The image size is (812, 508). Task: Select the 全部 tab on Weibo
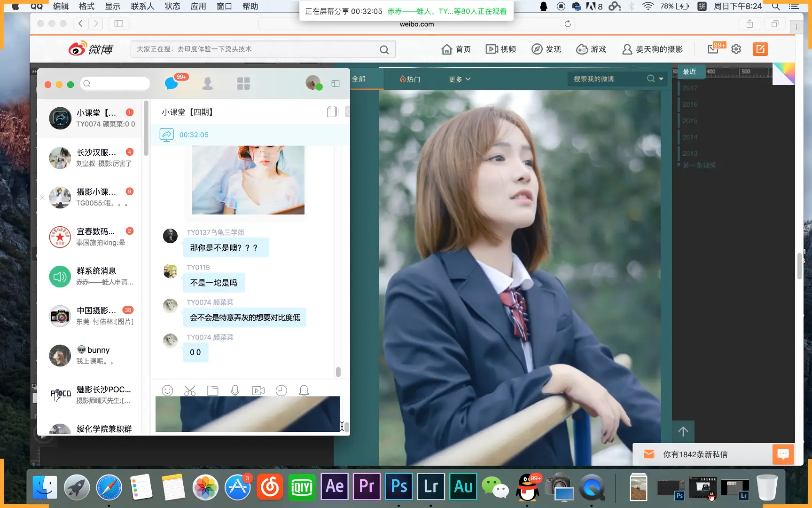(x=359, y=79)
